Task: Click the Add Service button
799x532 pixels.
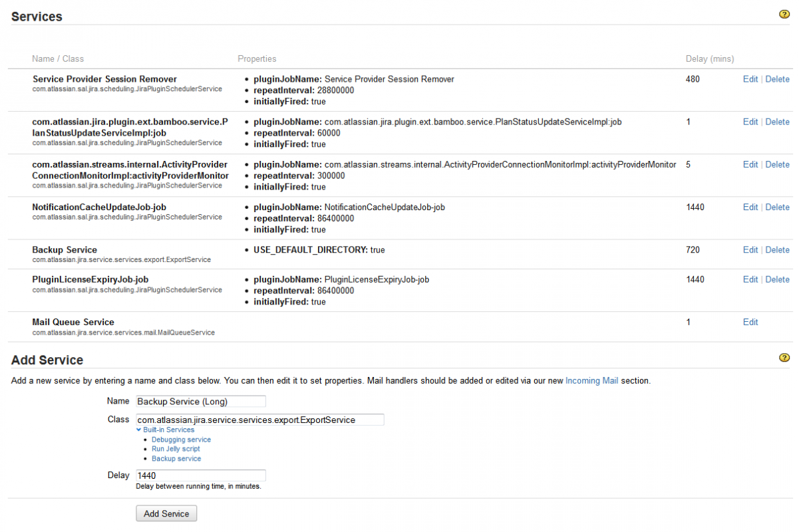Action: pyautogui.click(x=166, y=513)
